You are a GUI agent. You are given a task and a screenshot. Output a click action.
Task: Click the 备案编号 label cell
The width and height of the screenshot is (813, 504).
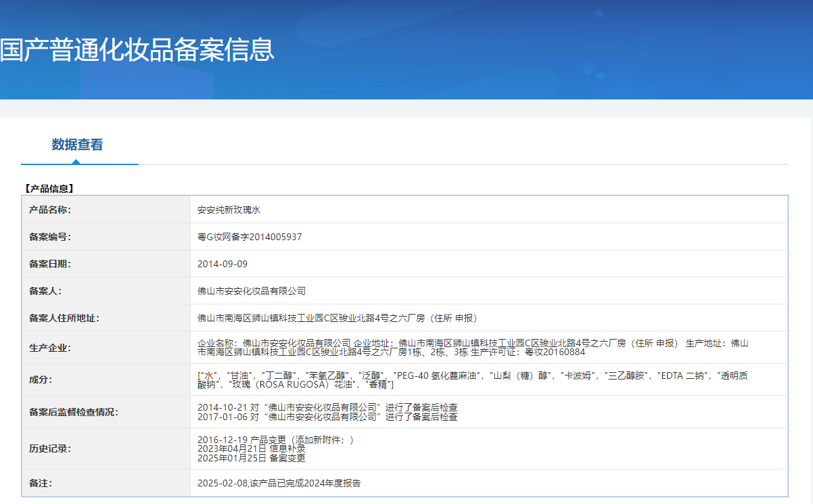(106, 237)
